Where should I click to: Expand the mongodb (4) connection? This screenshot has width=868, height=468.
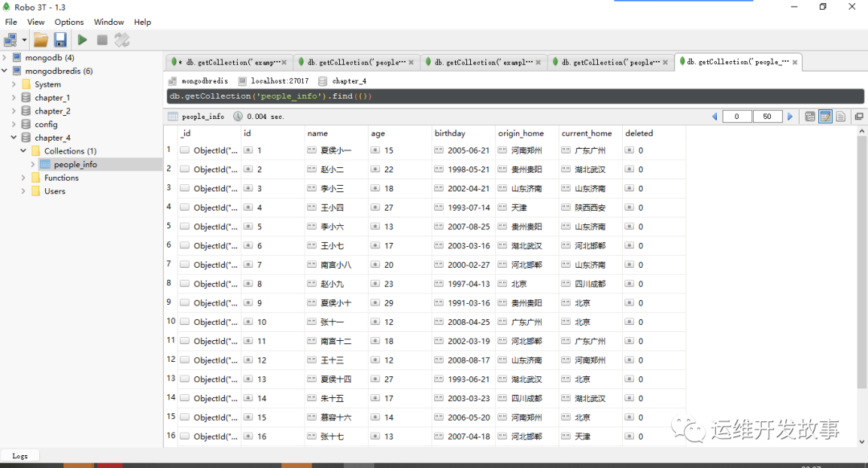point(5,58)
